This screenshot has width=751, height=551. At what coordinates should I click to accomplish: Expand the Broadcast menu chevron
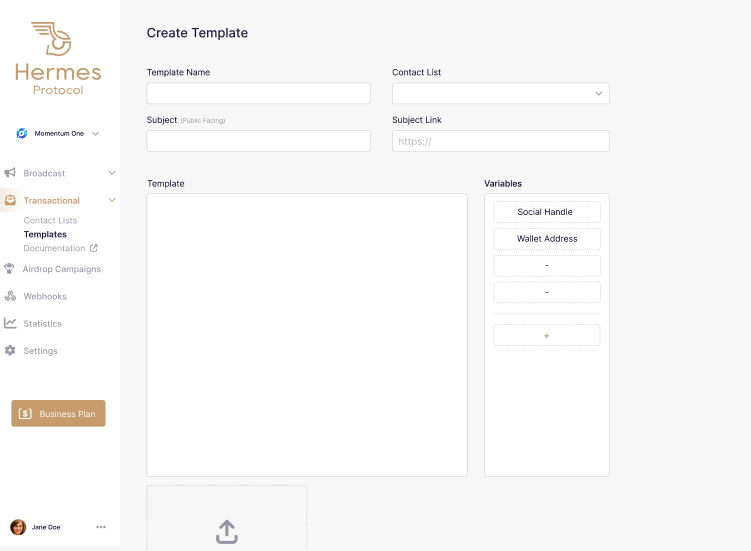coord(112,173)
